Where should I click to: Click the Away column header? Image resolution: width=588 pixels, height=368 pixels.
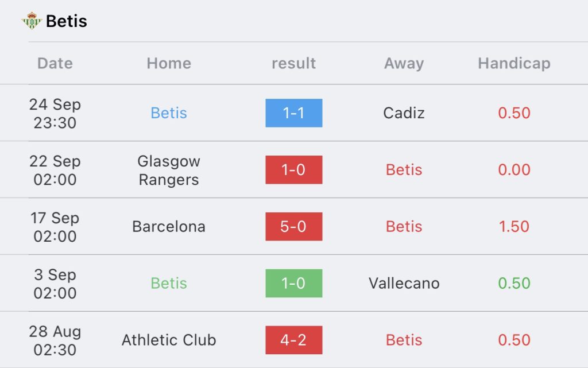[404, 63]
